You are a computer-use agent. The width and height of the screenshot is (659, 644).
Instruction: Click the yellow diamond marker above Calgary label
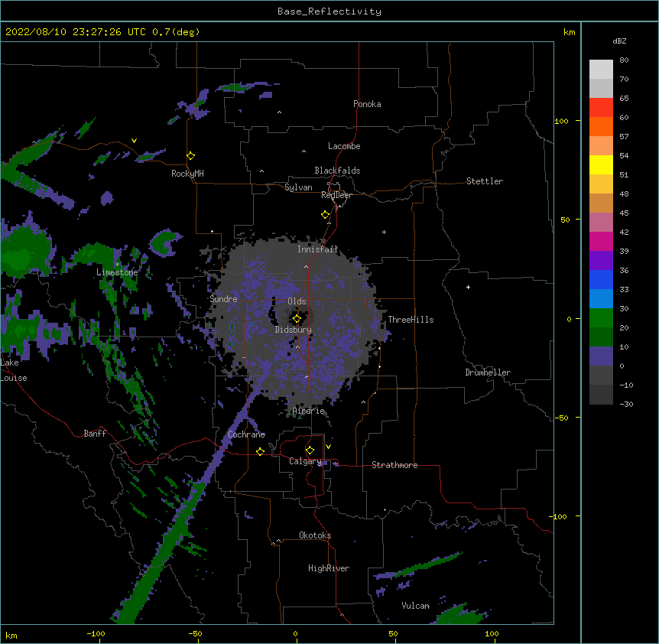310,450
